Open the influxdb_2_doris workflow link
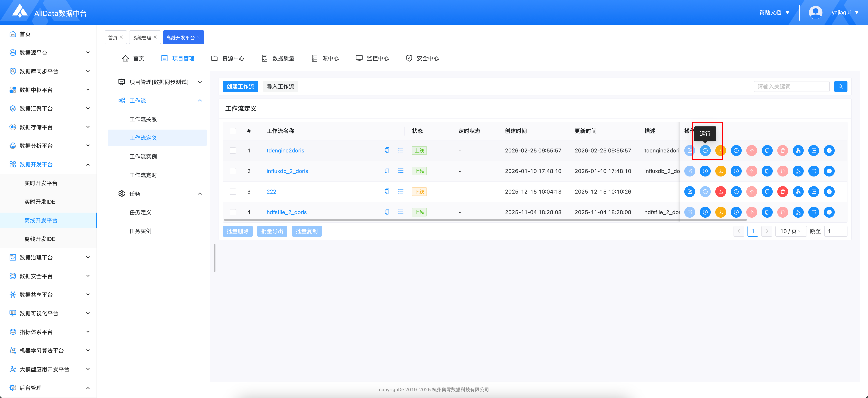The height and width of the screenshot is (398, 868). 287,171
